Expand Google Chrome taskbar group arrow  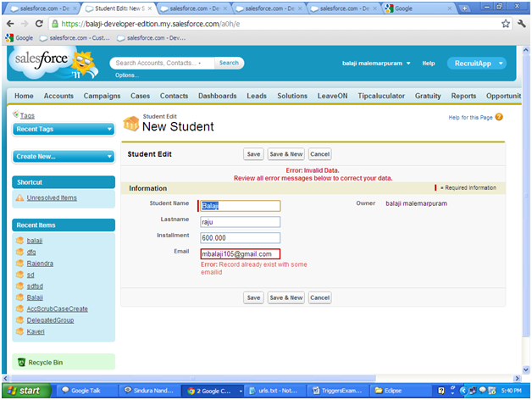point(241,391)
